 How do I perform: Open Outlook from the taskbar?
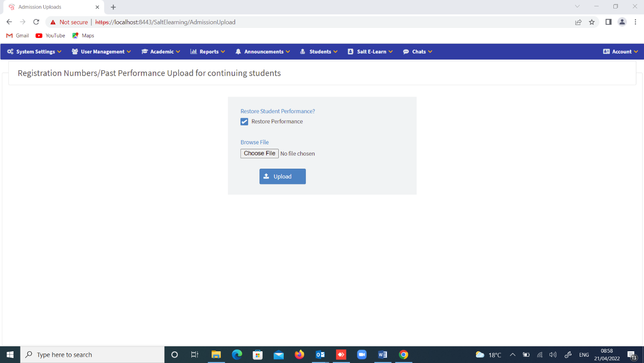tap(320, 354)
